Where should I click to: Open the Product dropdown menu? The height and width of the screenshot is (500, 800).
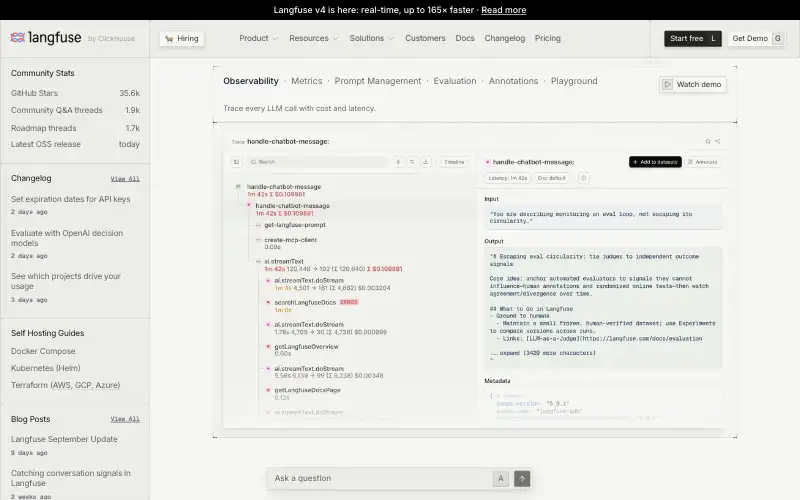pyautogui.click(x=258, y=38)
